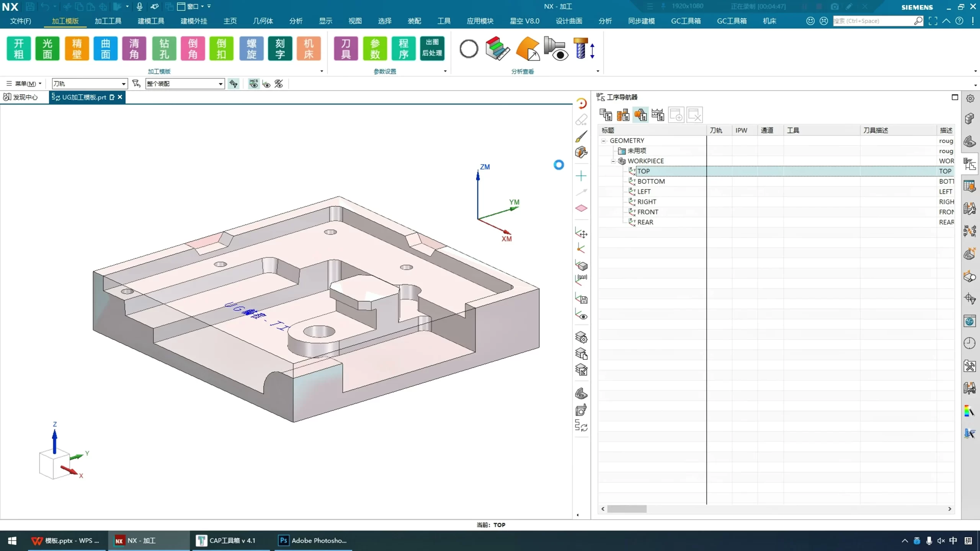Open the 文件(F) menu
Screen dimensions: 980x551
(20, 21)
